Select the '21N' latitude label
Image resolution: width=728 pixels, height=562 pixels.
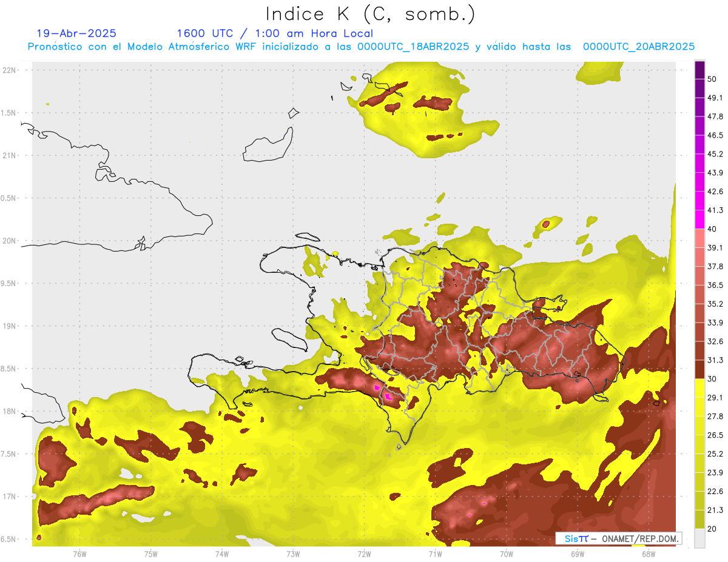coord(10,155)
